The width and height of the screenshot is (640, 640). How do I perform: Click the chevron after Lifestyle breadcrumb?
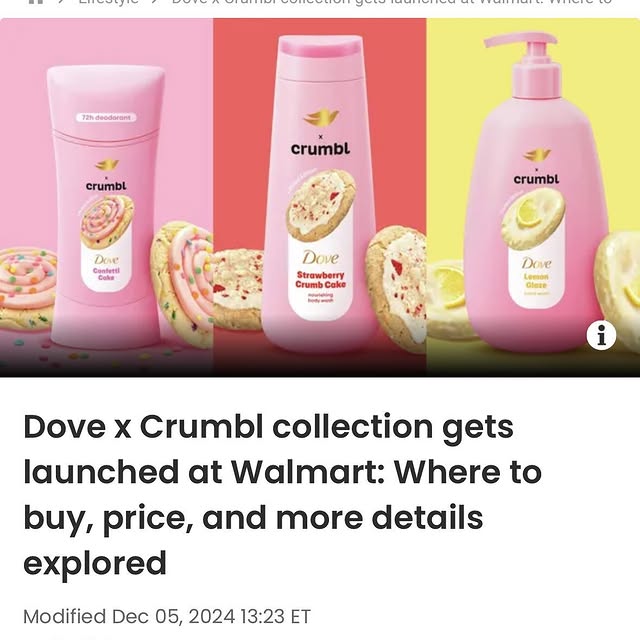[155, 2]
